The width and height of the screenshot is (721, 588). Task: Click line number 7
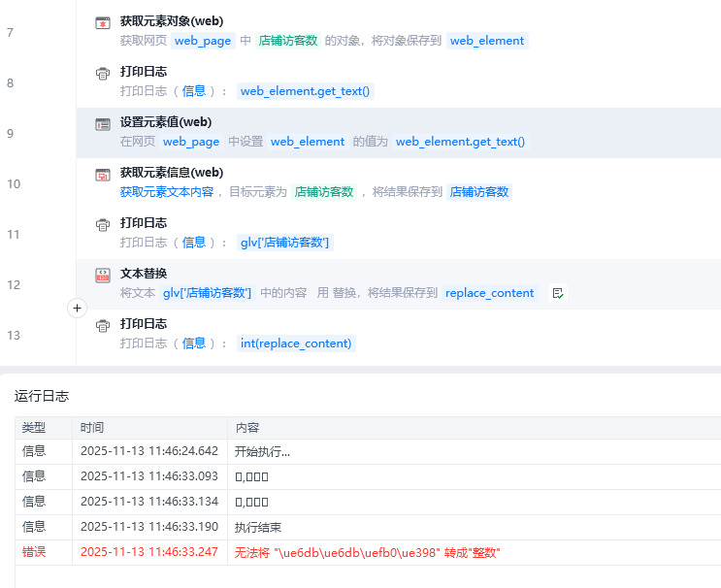point(10,33)
